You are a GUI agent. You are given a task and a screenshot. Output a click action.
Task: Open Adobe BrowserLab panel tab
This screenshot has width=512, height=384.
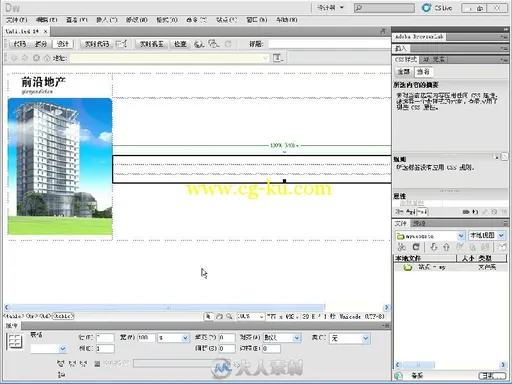419,37
